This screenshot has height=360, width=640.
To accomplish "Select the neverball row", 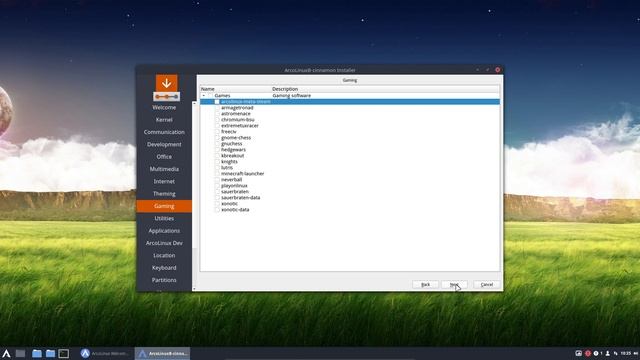I will tap(350, 180).
